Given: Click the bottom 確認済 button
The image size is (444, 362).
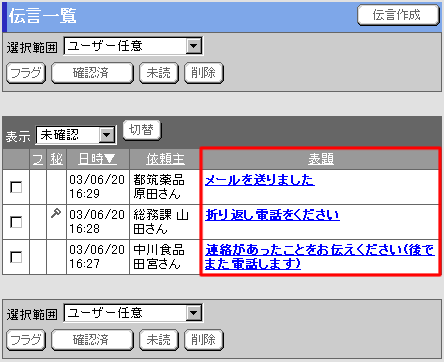Looking at the screenshot, I should tap(92, 340).
